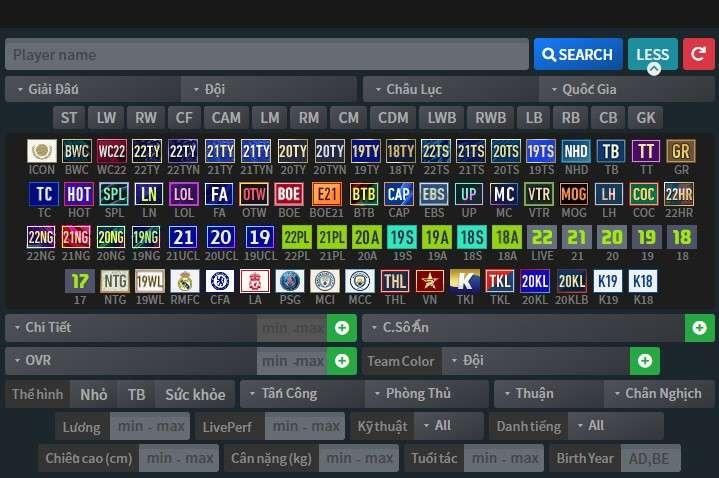Select the 18TY season badge
The width and height of the screenshot is (719, 478).
pos(401,151)
